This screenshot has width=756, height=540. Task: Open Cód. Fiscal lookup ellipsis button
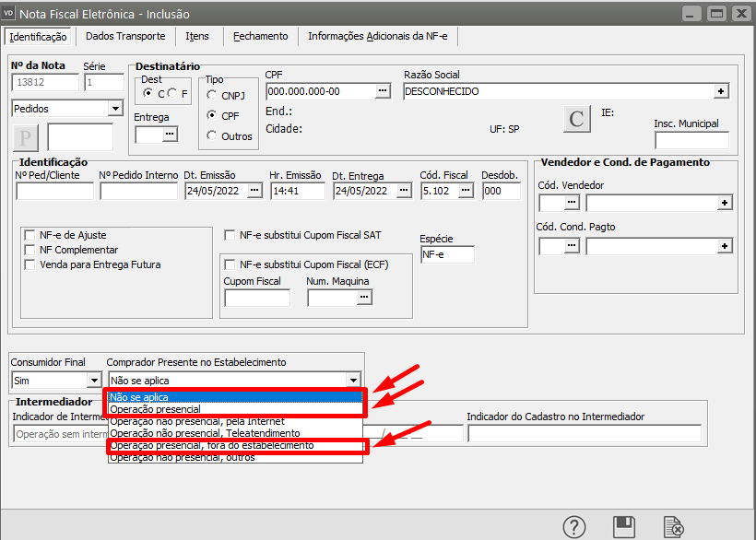(x=466, y=191)
